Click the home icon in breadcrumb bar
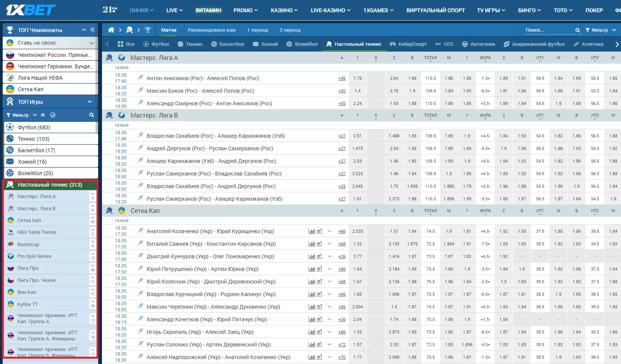The width and height of the screenshot is (621, 364). [x=111, y=30]
